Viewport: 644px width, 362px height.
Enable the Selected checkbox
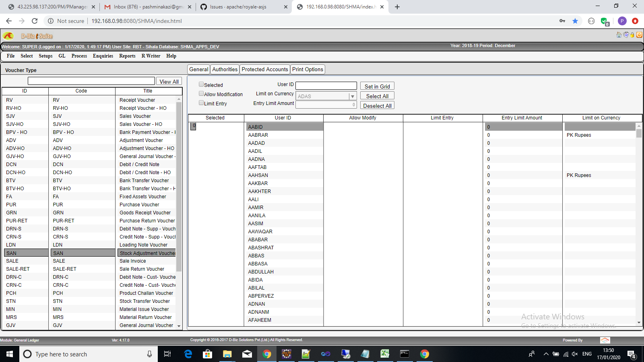pos(201,84)
